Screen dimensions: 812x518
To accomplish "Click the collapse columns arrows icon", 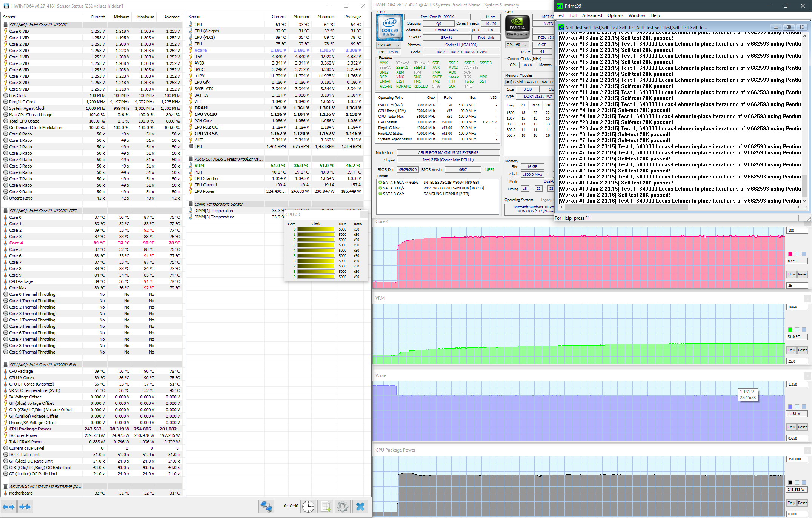I will (25, 507).
